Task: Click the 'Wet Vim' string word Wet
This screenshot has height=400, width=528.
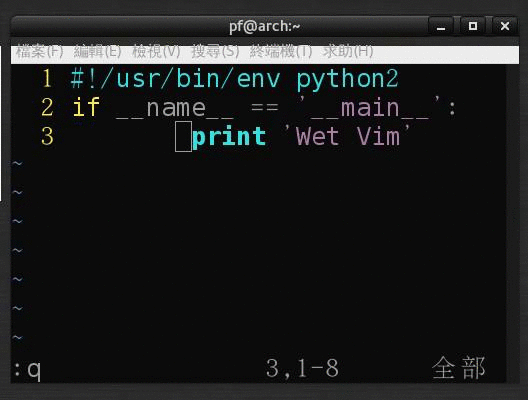Action: [317, 136]
